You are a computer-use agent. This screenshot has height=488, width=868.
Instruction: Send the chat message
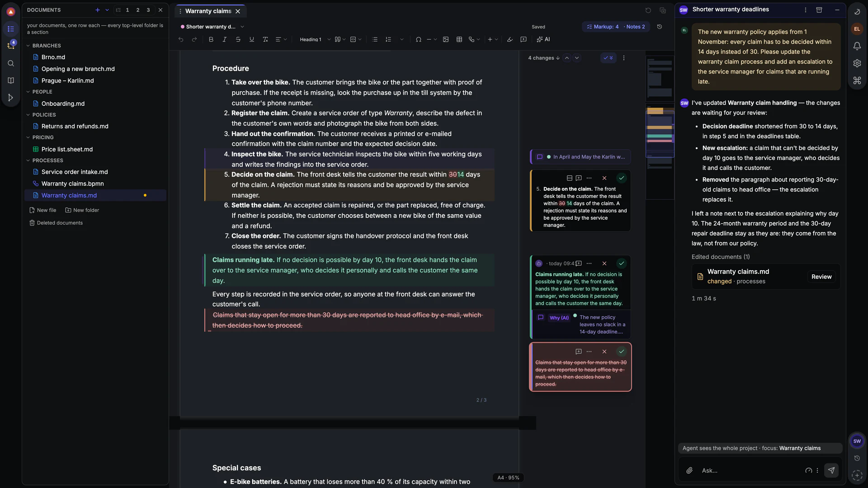(831, 470)
